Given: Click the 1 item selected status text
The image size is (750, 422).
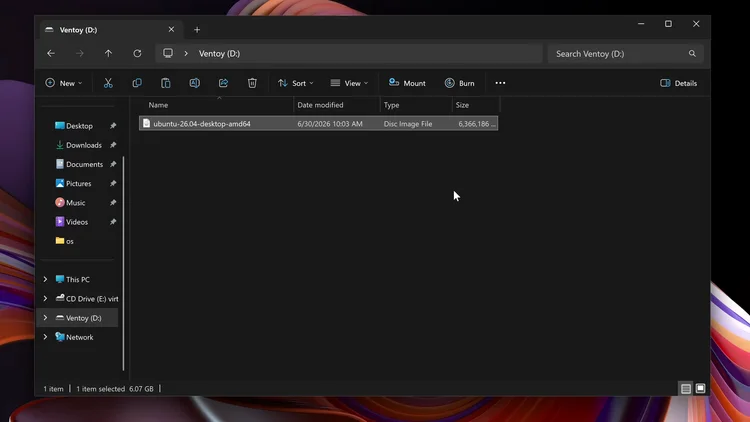Looking at the screenshot, I should (100, 389).
